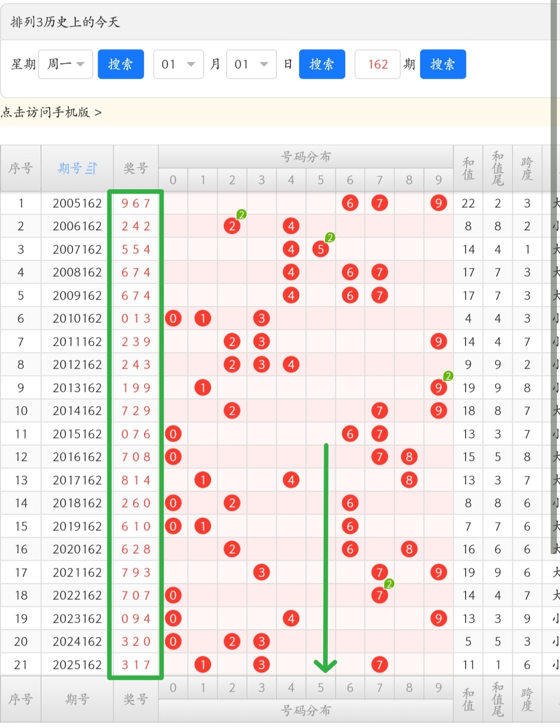
Task: Click the red 9 ball in row 2013162
Action: pyautogui.click(x=439, y=388)
